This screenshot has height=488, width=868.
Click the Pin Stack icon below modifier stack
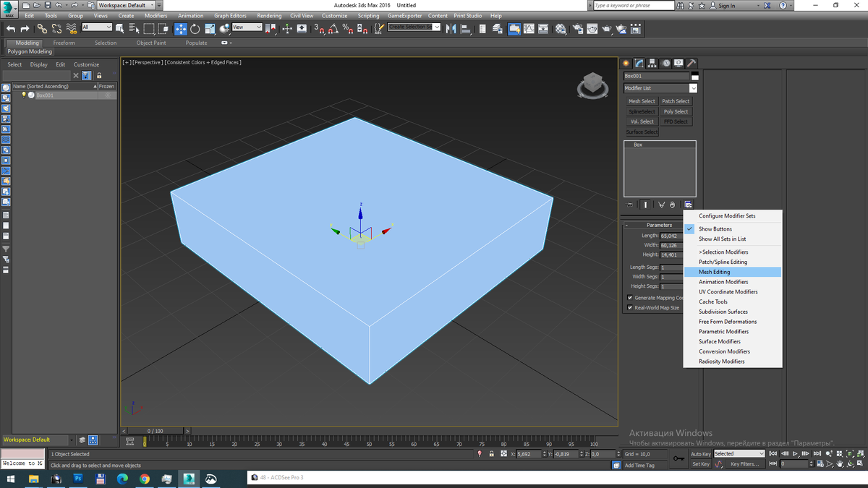point(630,205)
